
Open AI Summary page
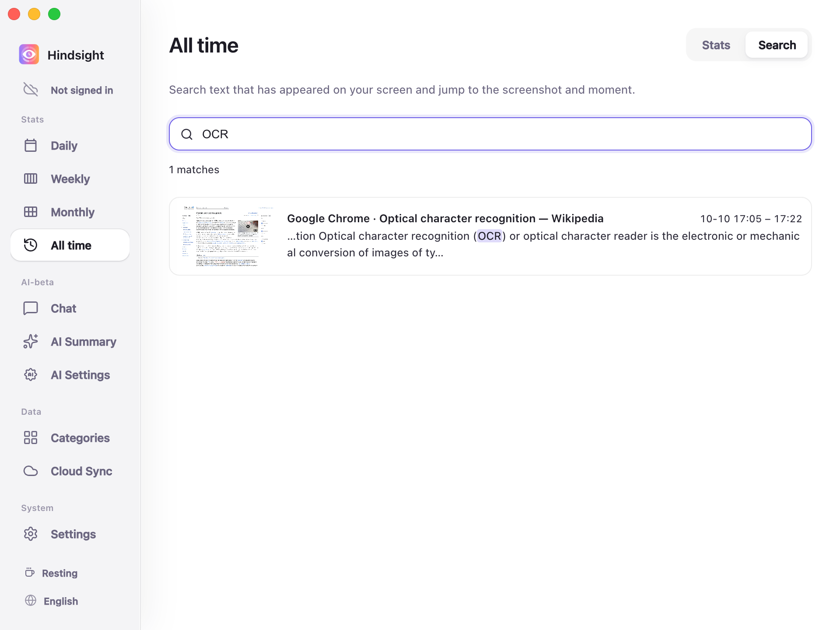(x=70, y=341)
